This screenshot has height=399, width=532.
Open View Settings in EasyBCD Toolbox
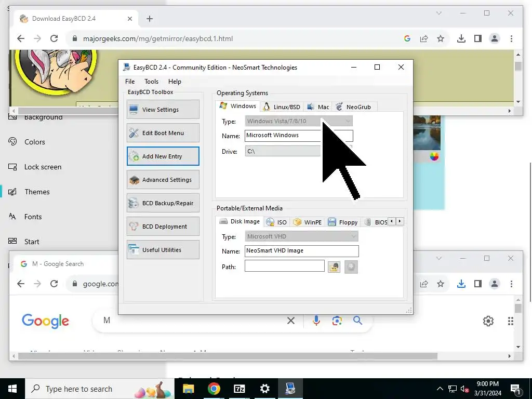(163, 109)
